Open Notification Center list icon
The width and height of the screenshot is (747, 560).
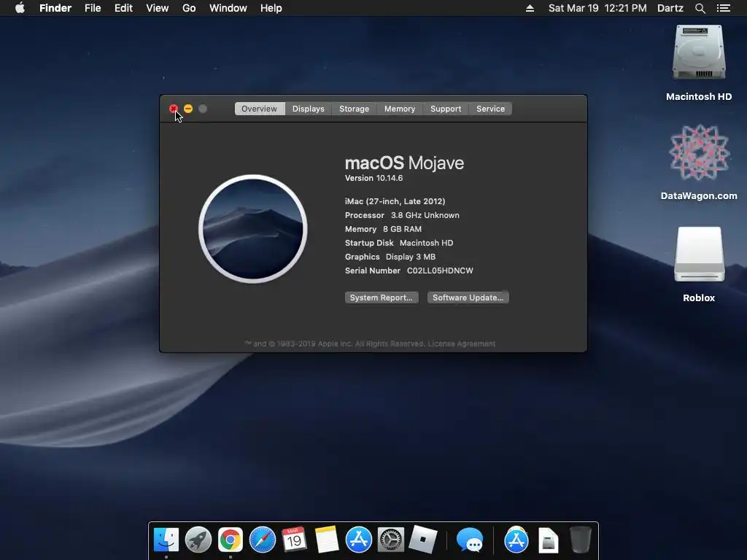pyautogui.click(x=724, y=8)
